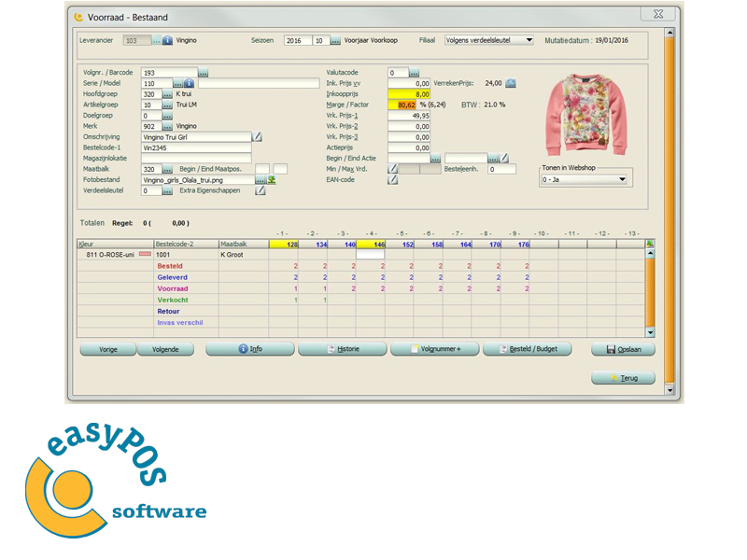Edit EAN-code with pencil icon
Image resolution: width=747 pixels, height=560 pixels.
[x=392, y=179]
